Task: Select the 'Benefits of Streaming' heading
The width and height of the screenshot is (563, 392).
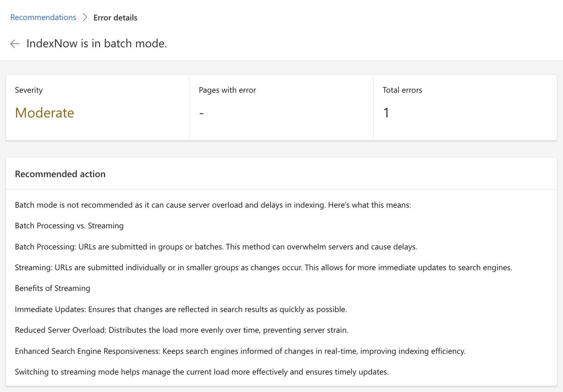Action: point(53,288)
